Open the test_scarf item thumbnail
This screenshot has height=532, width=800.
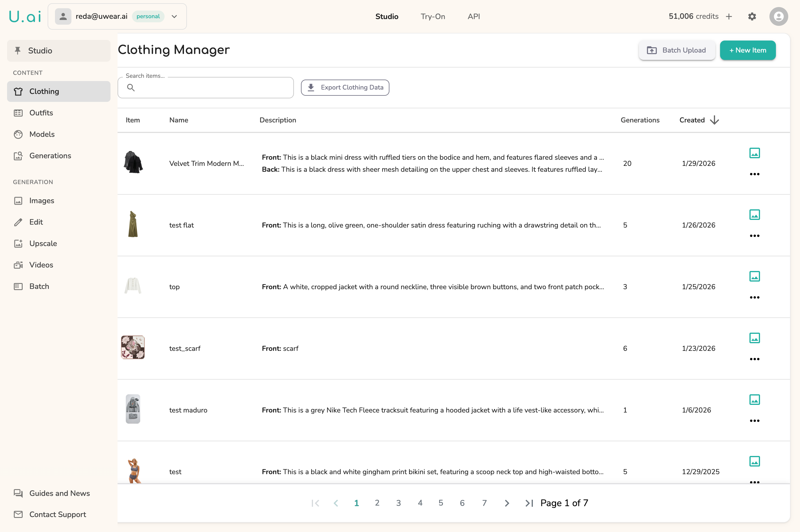pos(133,347)
